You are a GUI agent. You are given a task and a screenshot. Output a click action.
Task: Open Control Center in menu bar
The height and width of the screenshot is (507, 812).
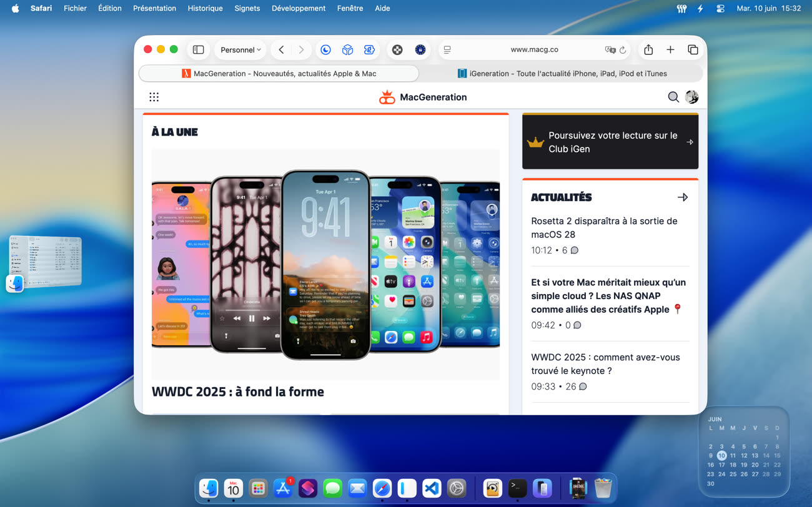click(720, 8)
